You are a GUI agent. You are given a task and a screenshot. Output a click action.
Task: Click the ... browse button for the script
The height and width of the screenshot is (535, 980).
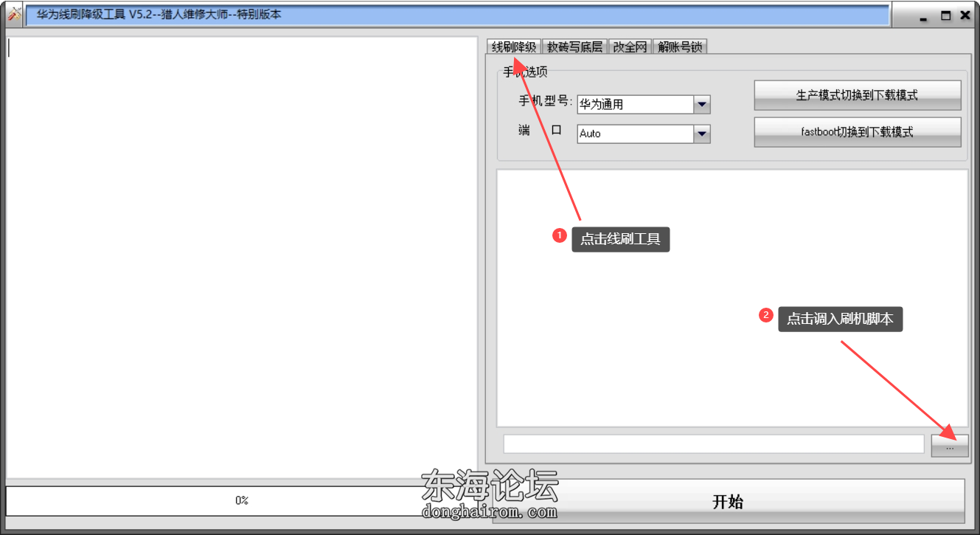(x=950, y=445)
